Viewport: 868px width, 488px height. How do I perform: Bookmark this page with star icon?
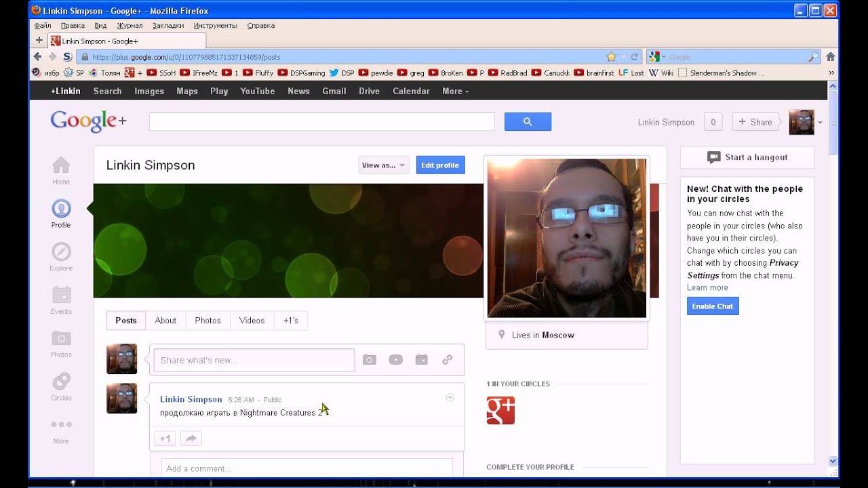click(611, 57)
